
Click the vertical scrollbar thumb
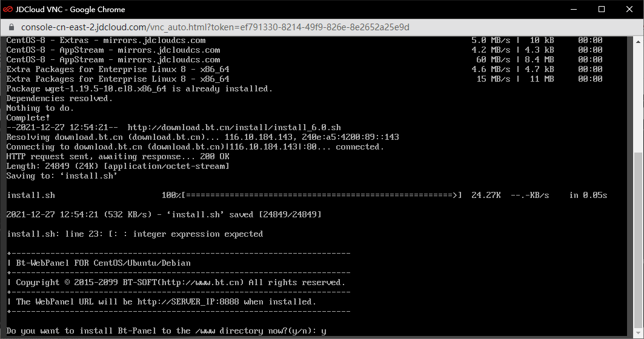coord(639,240)
